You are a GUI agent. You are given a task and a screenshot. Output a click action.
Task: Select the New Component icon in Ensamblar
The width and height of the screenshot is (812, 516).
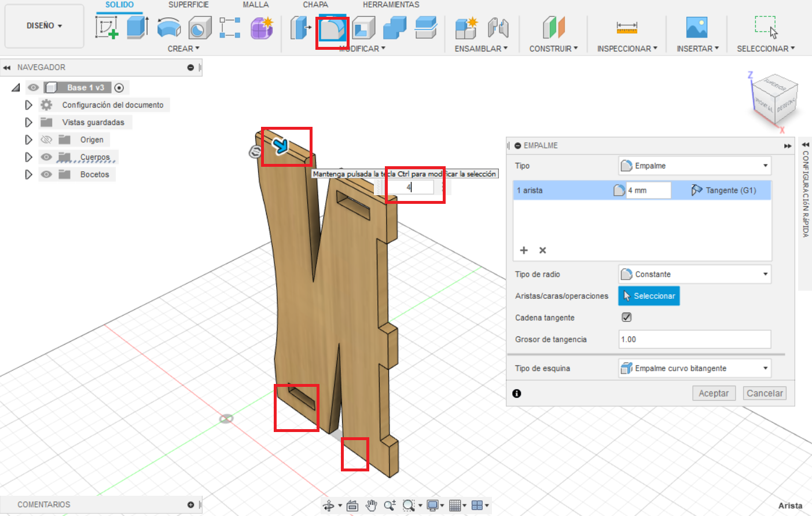[x=466, y=28]
